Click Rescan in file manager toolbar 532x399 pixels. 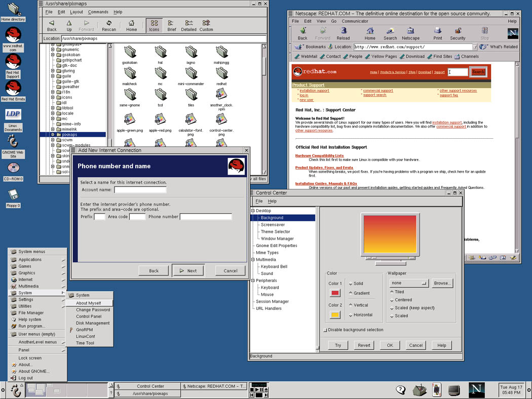[109, 26]
